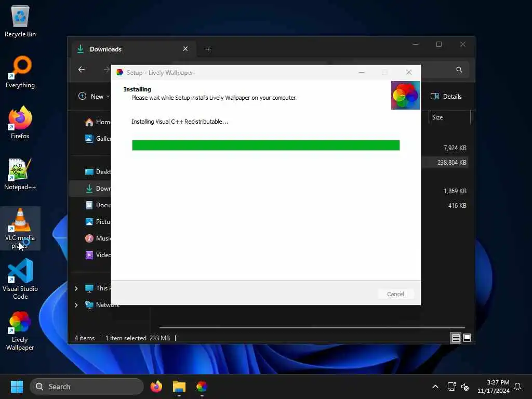Open the clock showing 3:27 PM
This screenshot has height=399, width=532.
(x=494, y=387)
